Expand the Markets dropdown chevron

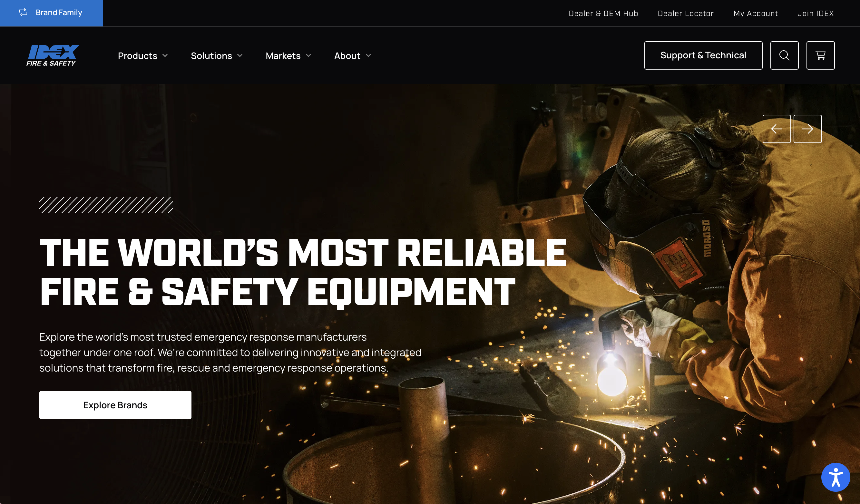[x=308, y=56]
